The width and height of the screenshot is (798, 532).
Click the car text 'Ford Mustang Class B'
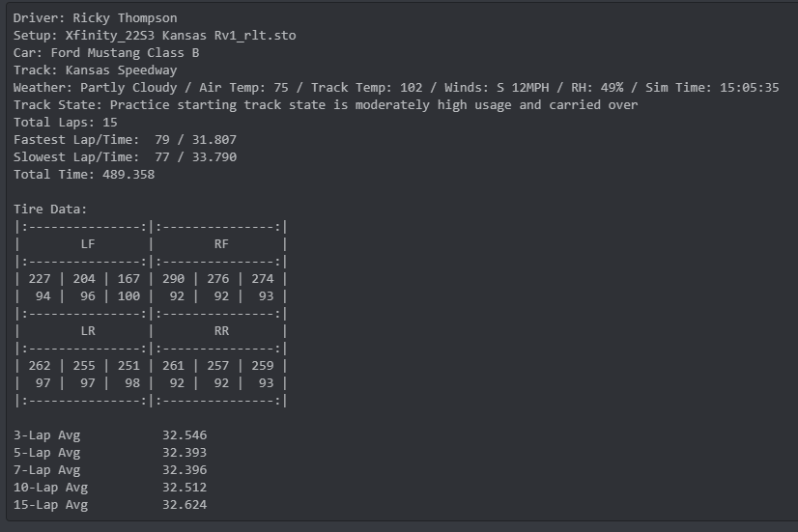(125, 52)
